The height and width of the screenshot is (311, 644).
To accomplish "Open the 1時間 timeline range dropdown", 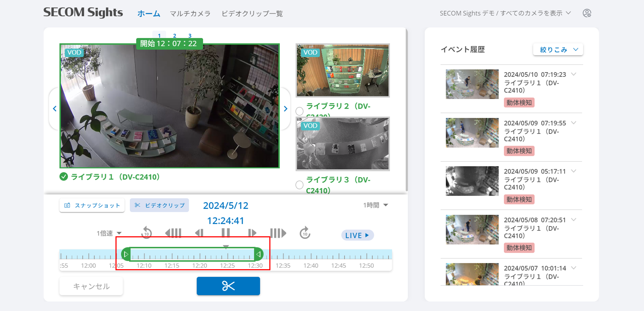I will (375, 205).
